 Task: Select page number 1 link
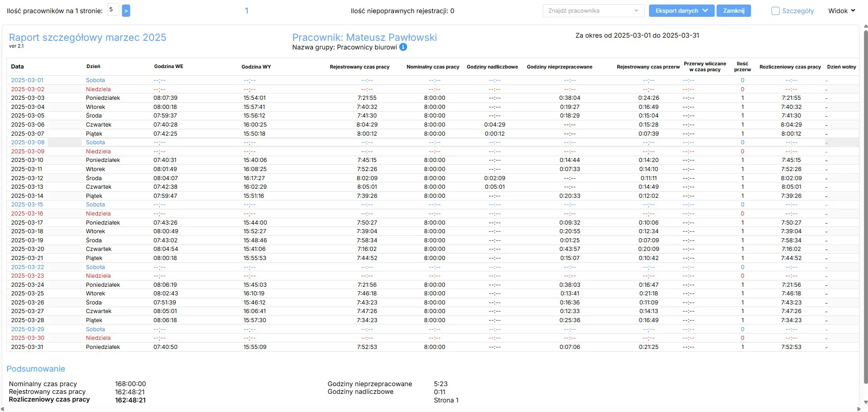pyautogui.click(x=247, y=11)
